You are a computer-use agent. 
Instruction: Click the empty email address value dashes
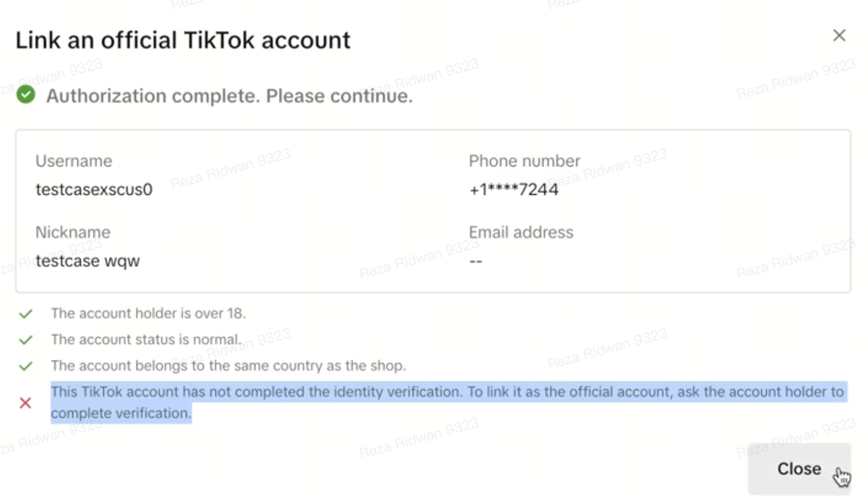pyautogui.click(x=476, y=260)
